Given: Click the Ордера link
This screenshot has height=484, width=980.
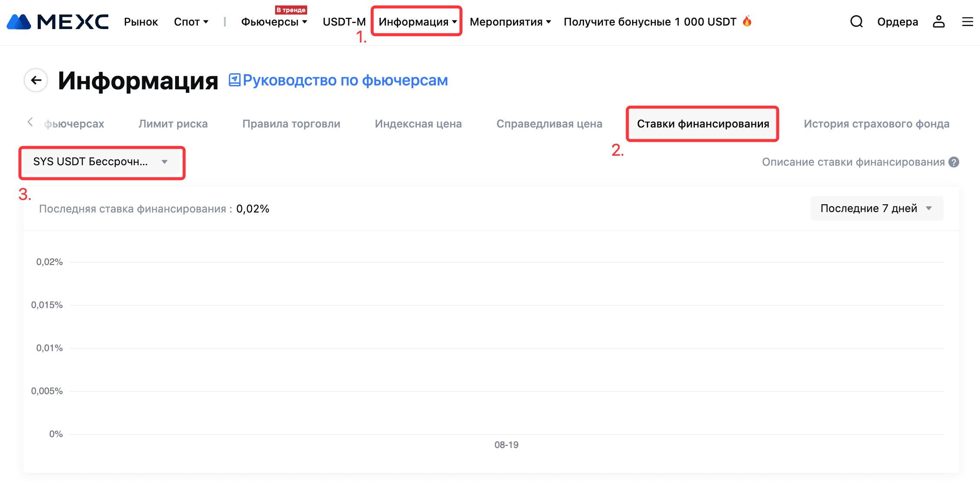Looking at the screenshot, I should pyautogui.click(x=897, y=22).
